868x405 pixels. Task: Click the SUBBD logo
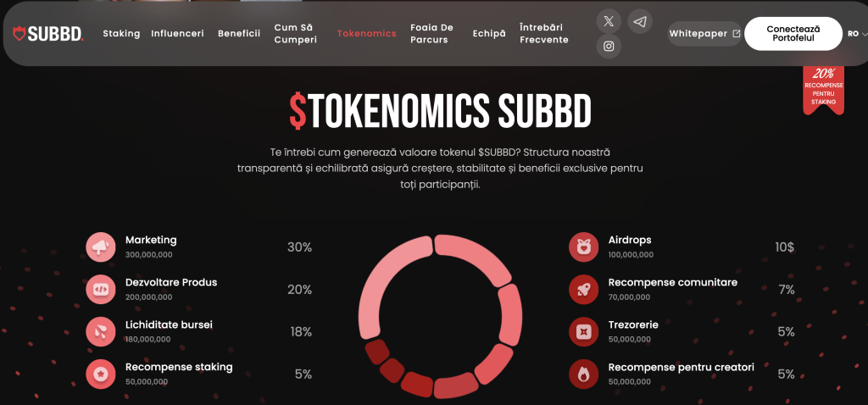48,34
